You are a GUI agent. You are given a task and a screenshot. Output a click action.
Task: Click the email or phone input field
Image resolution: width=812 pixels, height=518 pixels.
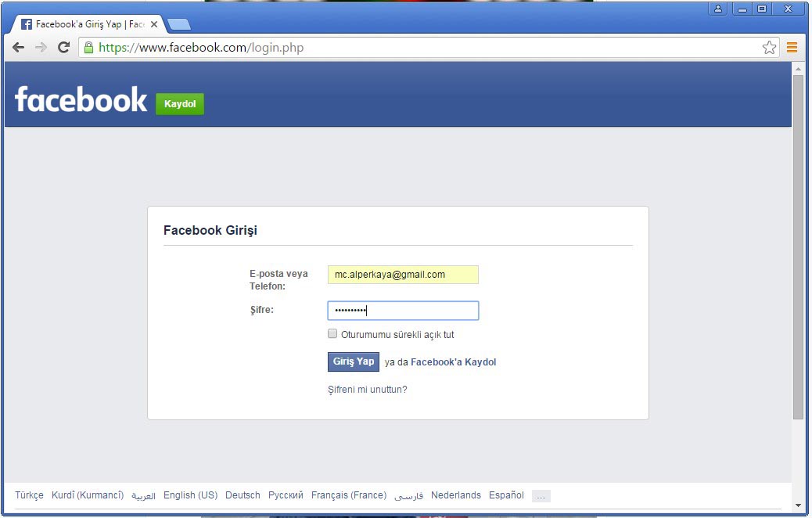coord(402,275)
